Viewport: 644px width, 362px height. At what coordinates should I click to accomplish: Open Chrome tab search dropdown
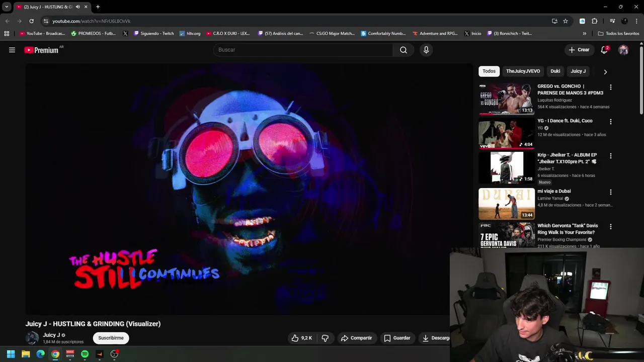click(x=7, y=7)
